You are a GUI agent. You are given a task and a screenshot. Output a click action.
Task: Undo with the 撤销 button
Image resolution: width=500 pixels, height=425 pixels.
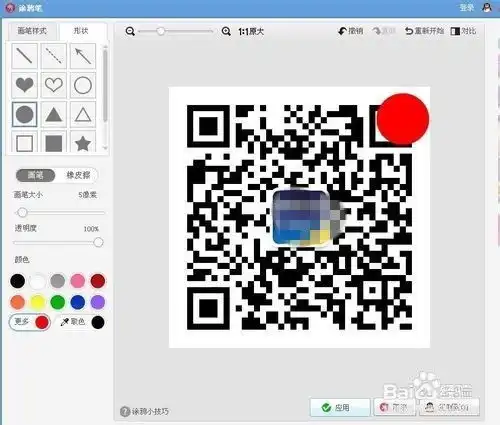coord(351,31)
